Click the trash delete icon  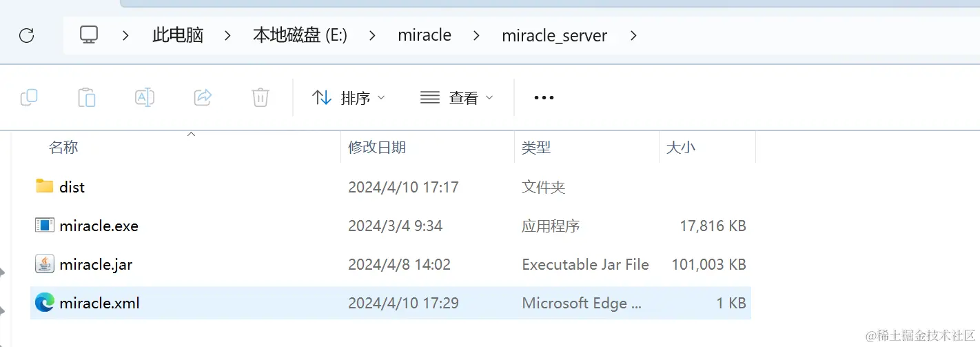[260, 98]
